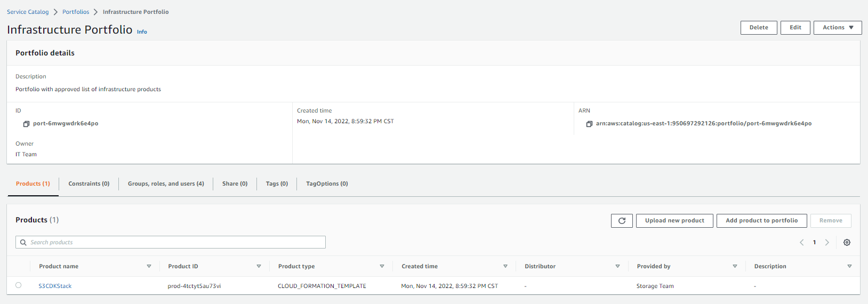Viewport: 868px width, 304px height.
Task: Go to next page of products
Action: coord(827,243)
